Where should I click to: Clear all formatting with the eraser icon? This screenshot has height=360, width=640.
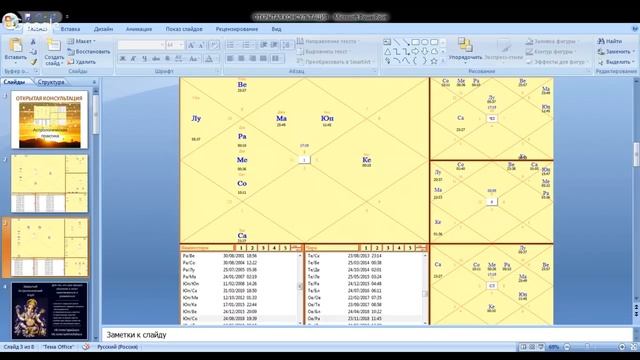pyautogui.click(x=214, y=45)
